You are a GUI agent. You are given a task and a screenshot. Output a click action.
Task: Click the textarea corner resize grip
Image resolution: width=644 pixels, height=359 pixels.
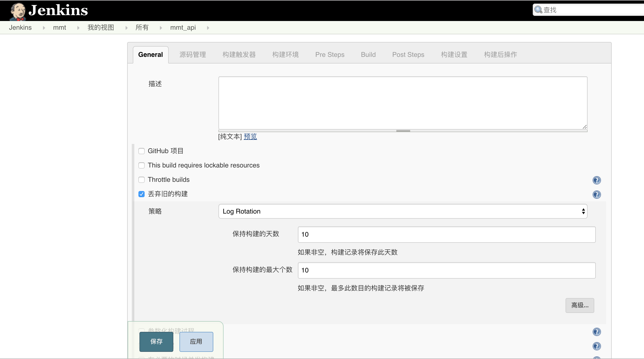[585, 127]
